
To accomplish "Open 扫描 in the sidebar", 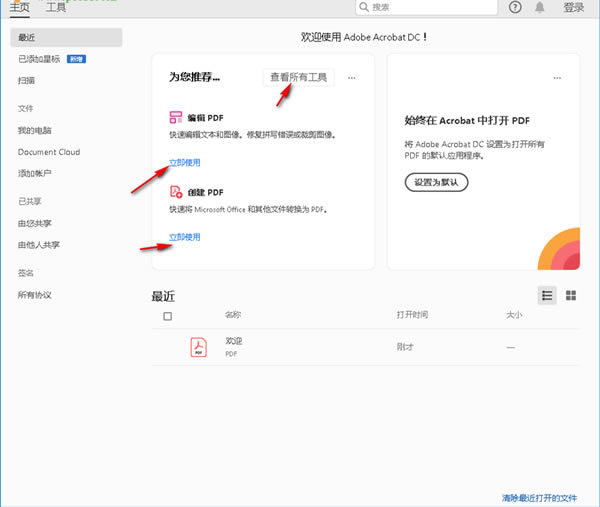I will (x=26, y=80).
